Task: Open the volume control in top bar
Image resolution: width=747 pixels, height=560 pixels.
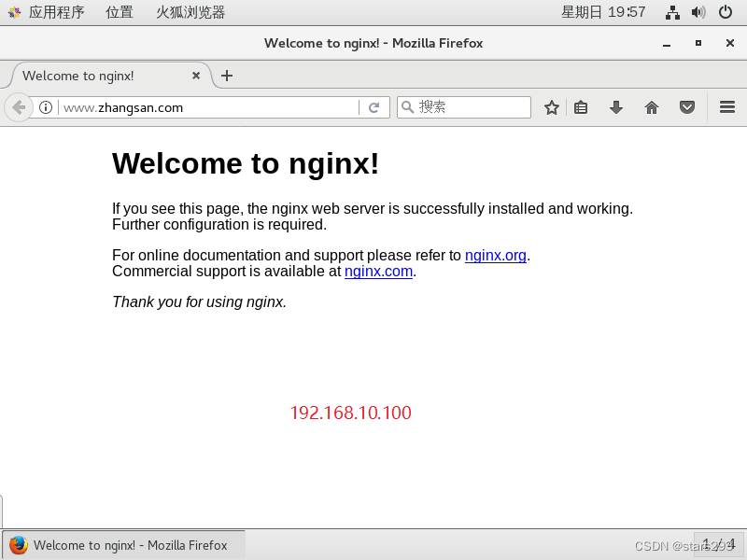Action: [x=698, y=12]
